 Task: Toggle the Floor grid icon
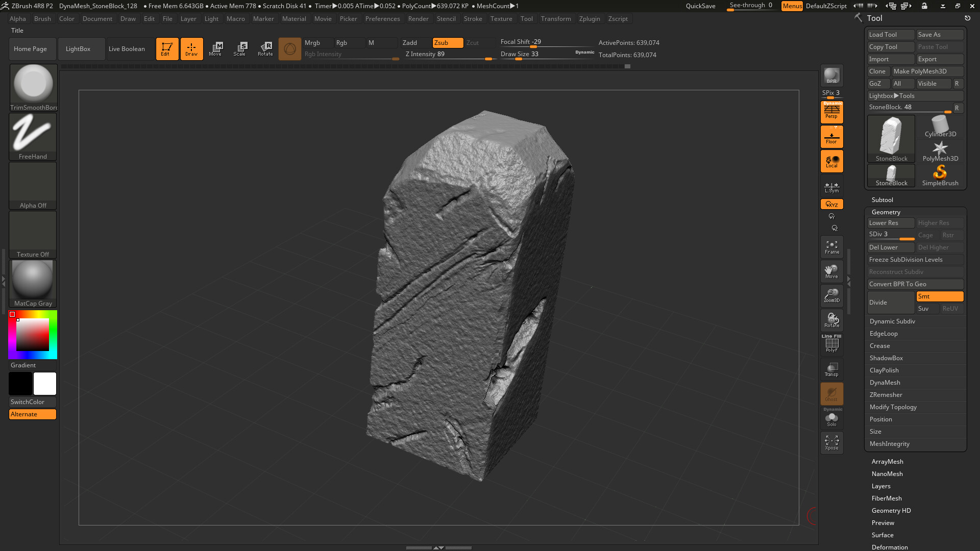[831, 136]
